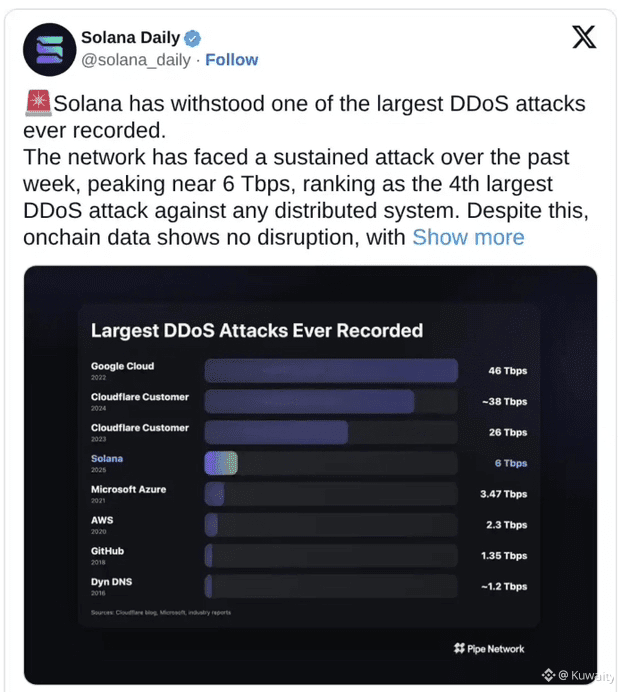
Task: Open the Solana Daily profile avatar
Action: (x=49, y=49)
